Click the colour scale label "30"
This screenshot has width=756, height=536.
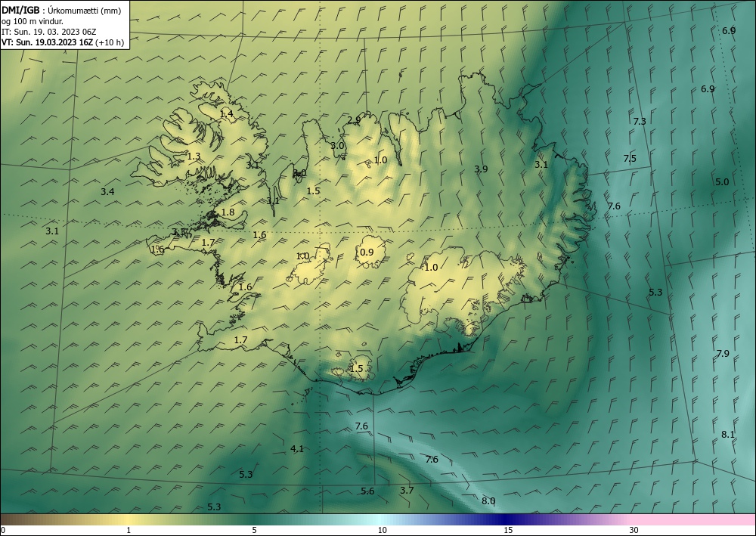[634, 531]
